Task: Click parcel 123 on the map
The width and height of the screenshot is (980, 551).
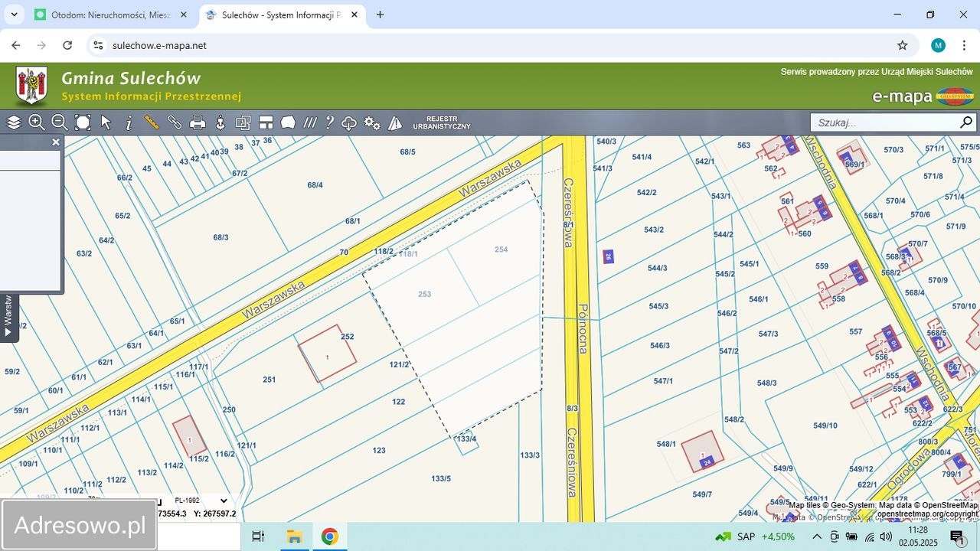Action: (x=379, y=451)
